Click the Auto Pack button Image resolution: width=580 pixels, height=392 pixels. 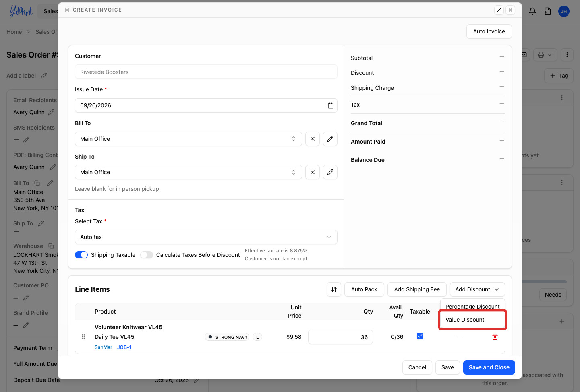click(x=364, y=289)
